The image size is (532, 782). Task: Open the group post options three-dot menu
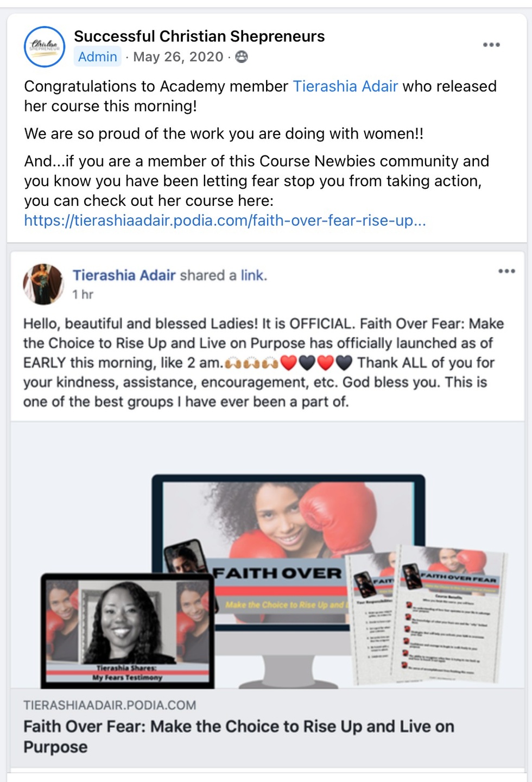click(491, 45)
